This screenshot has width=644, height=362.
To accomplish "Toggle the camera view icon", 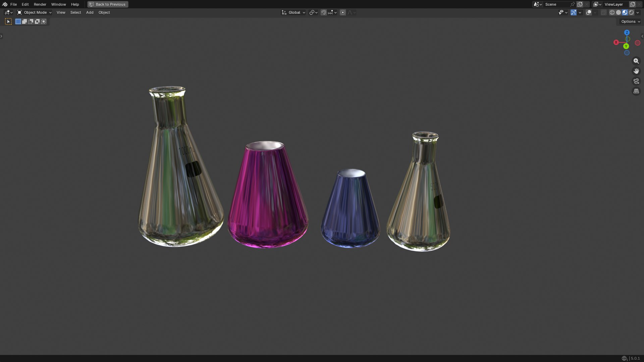I will 636,81.
